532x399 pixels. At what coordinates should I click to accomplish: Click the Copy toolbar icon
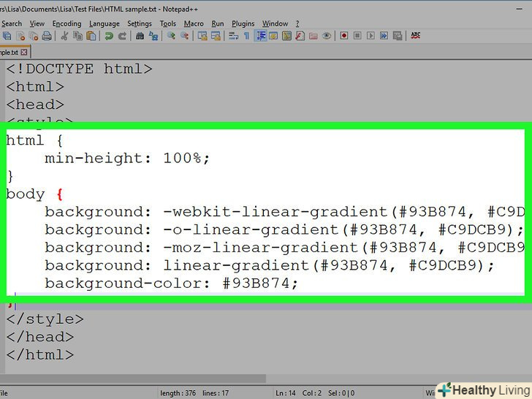coord(77,36)
